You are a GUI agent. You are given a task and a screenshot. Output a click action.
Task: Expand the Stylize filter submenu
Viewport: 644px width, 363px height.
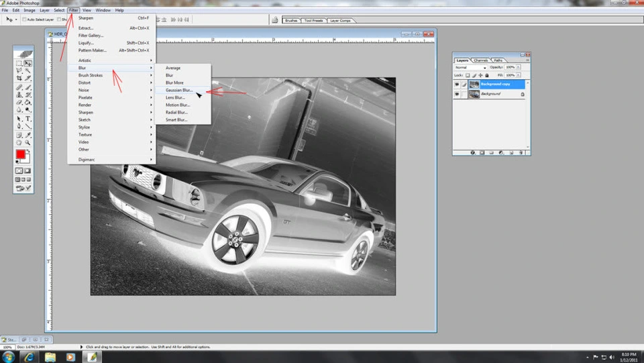[x=112, y=127]
